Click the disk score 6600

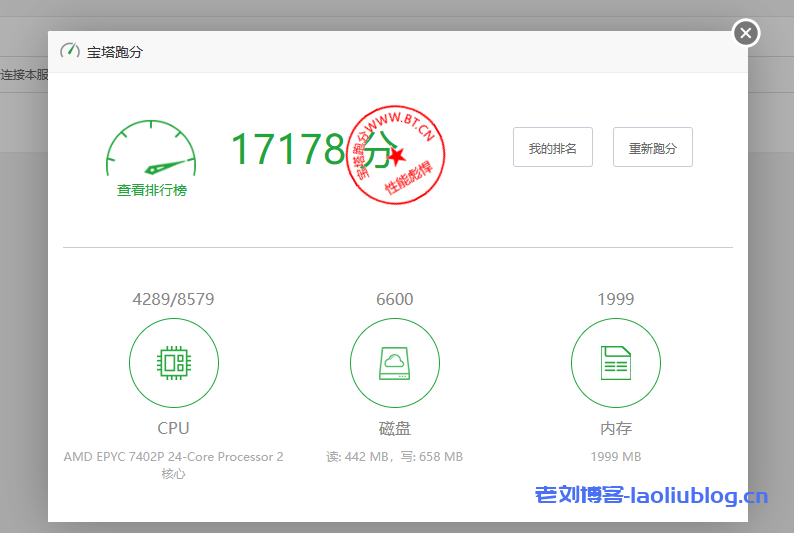pos(394,299)
